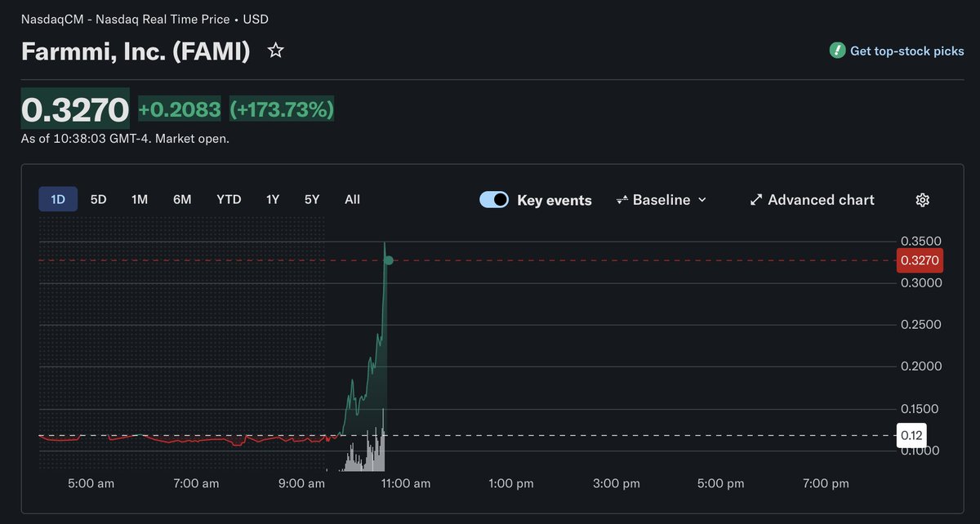Click the Advanced chart expand arrows icon
The height and width of the screenshot is (524, 980).
(756, 200)
